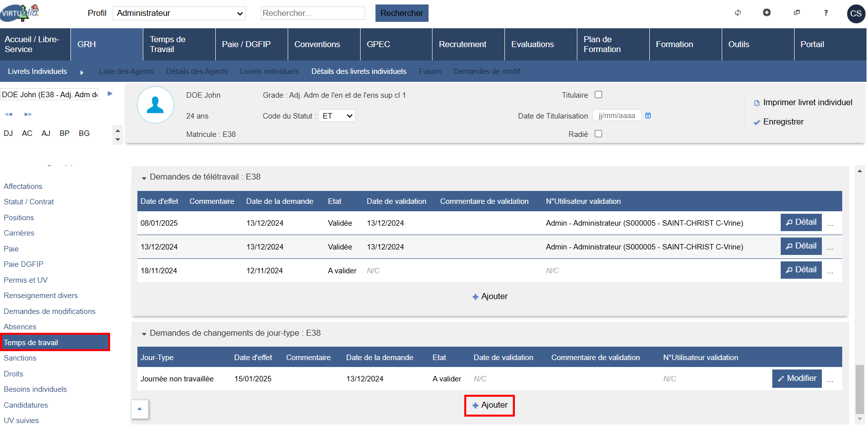Open the help question mark icon
This screenshot has width=868, height=428.
pyautogui.click(x=825, y=13)
